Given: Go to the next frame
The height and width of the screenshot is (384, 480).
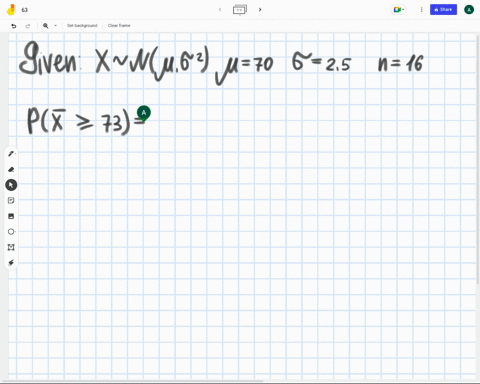Looking at the screenshot, I should 260,10.
